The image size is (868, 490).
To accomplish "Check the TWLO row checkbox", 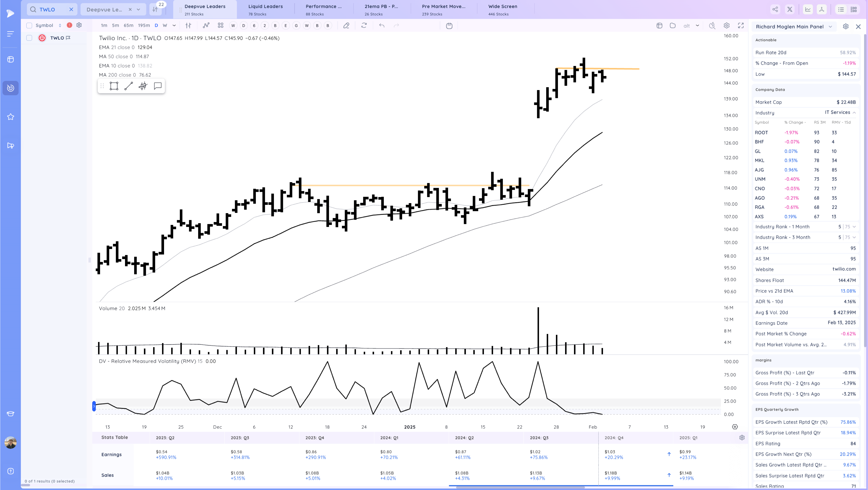I will point(29,38).
